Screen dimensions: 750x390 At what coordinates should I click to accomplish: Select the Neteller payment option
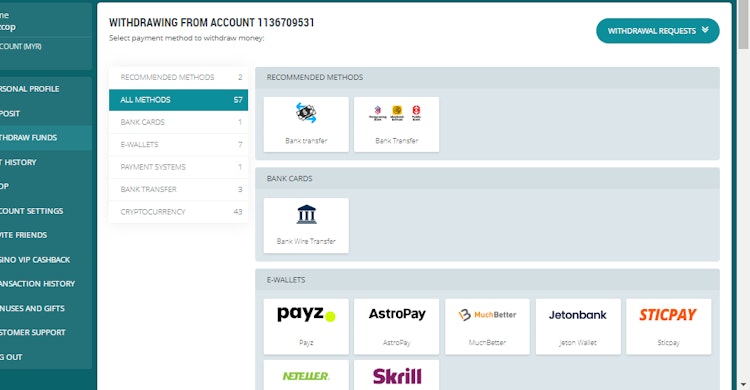tap(306, 375)
